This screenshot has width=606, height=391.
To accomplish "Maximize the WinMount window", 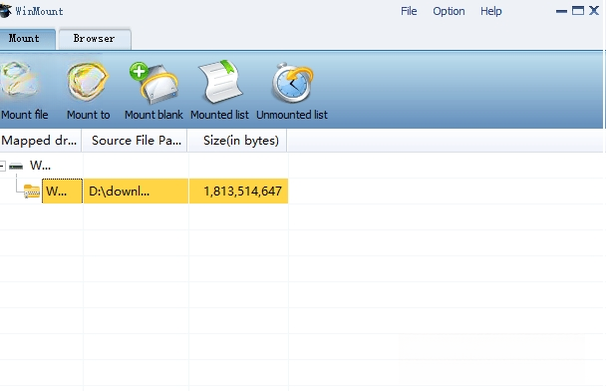I will pos(578,10).
